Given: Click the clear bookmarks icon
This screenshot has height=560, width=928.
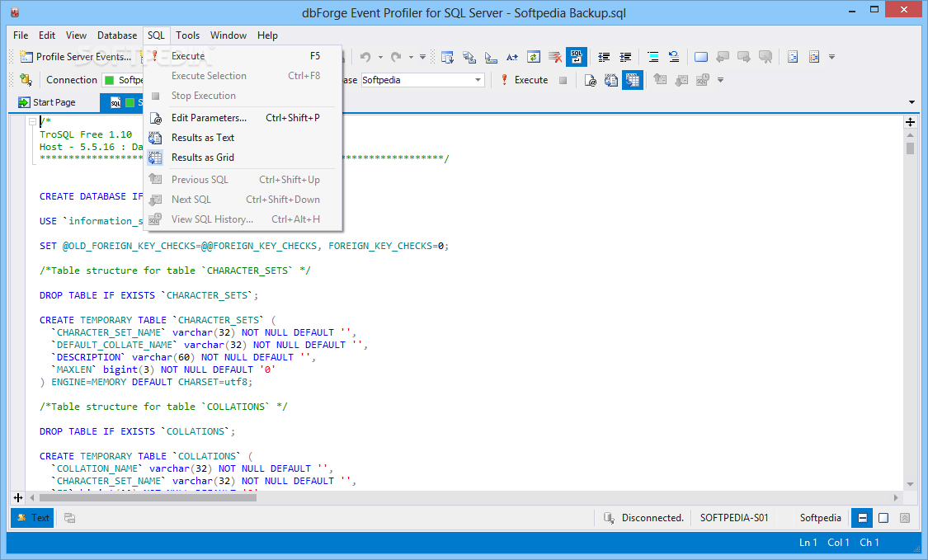Looking at the screenshot, I should point(765,57).
